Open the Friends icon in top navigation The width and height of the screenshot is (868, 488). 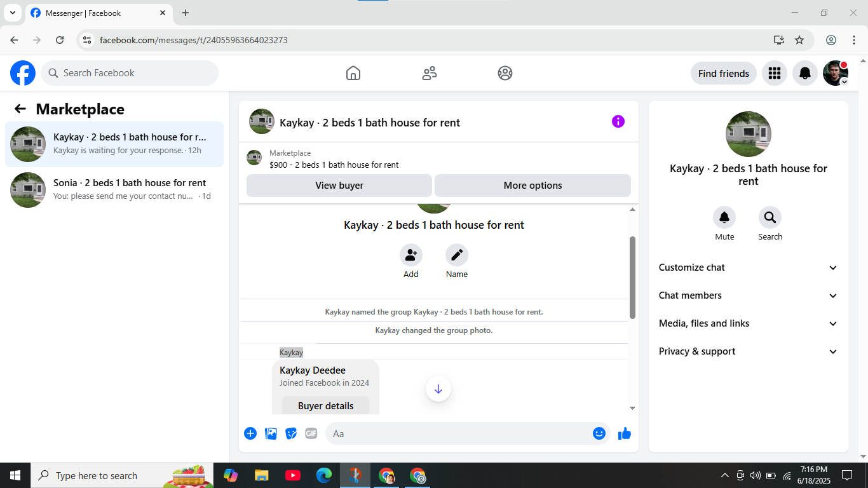coord(430,73)
